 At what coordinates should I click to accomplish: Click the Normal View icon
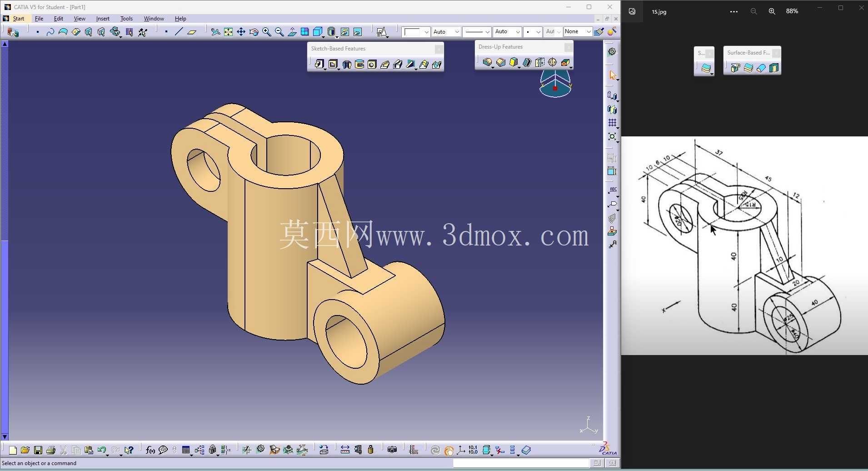292,31
